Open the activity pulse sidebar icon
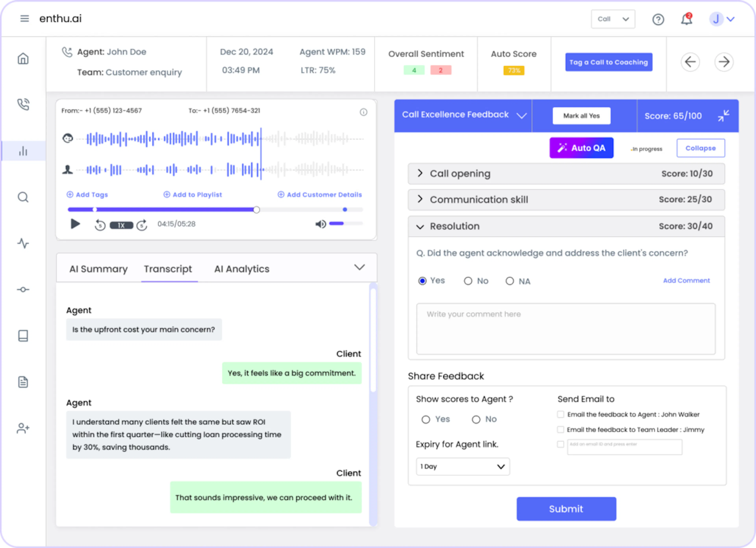 coord(23,243)
